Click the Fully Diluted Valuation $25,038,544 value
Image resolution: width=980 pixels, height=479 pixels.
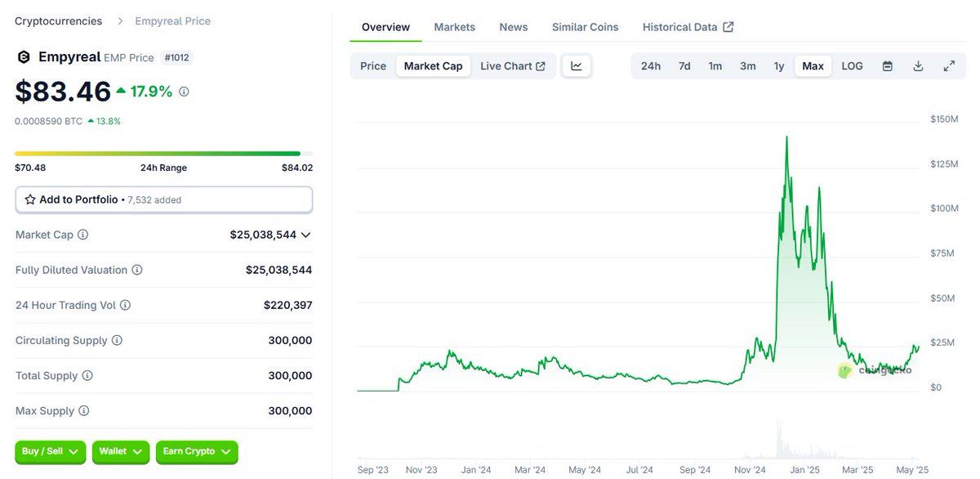coord(278,270)
